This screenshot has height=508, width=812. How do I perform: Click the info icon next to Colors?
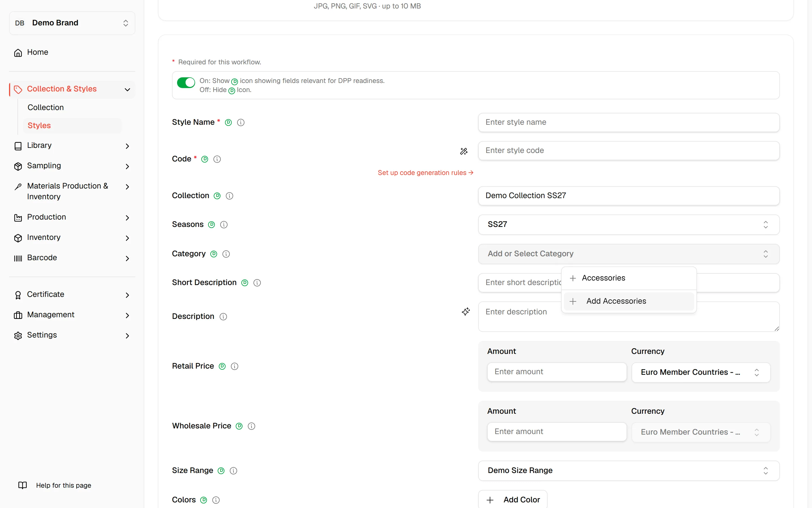pyautogui.click(x=216, y=500)
